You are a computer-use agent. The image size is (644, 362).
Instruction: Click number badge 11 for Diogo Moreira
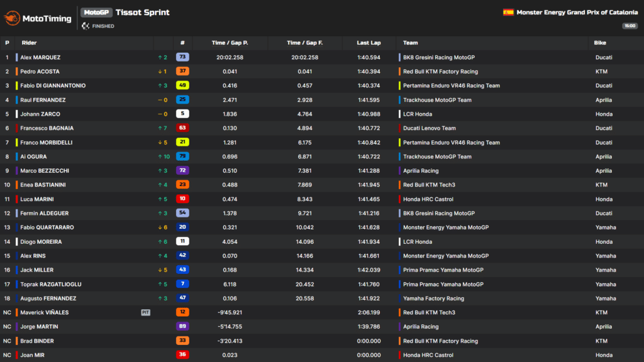182,241
